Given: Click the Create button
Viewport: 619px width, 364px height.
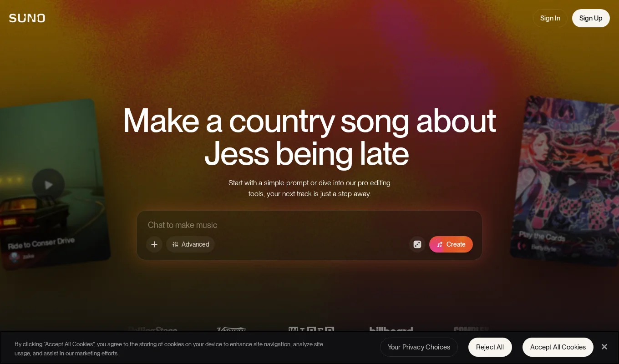Looking at the screenshot, I should (x=451, y=244).
